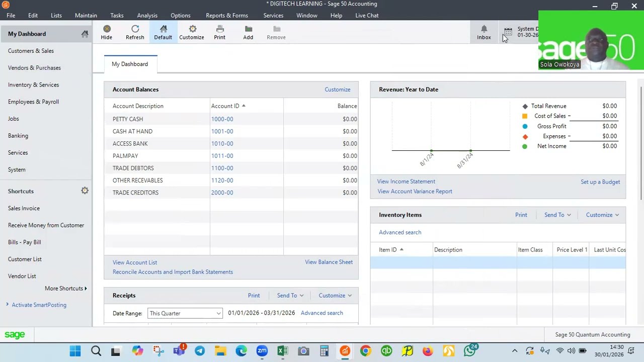
Task: Open File Explorer from the taskbar
Action: [x=220, y=351]
